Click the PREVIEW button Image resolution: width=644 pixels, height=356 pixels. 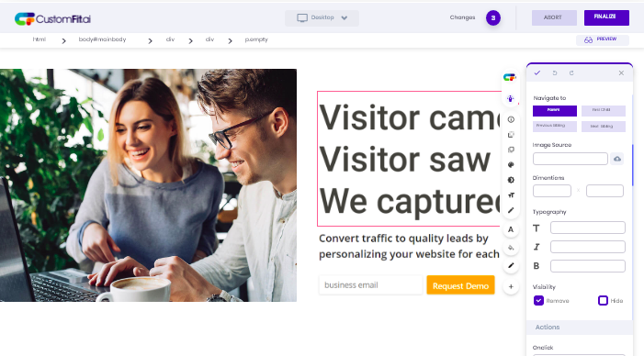coord(602,39)
